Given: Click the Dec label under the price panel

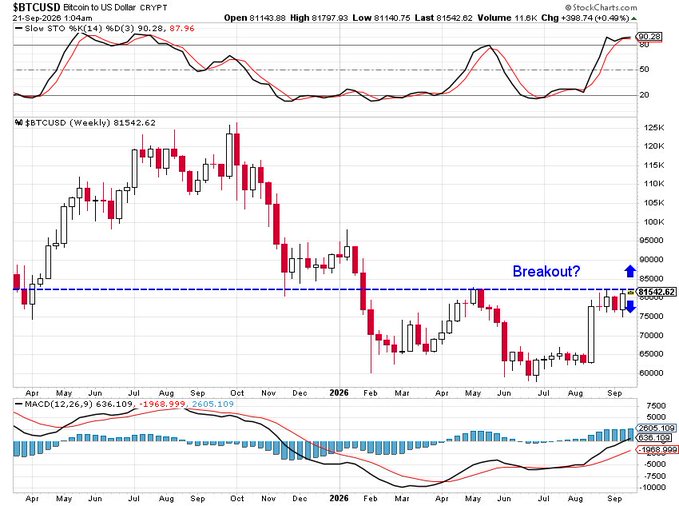Looking at the screenshot, I should 300,393.
